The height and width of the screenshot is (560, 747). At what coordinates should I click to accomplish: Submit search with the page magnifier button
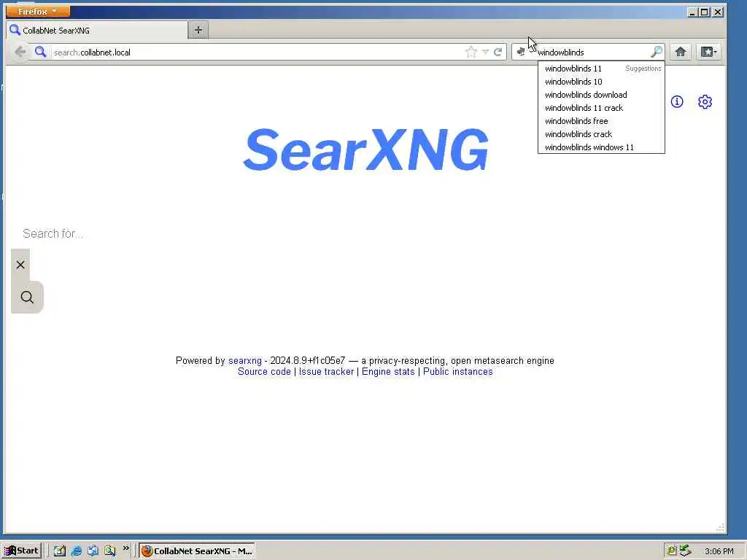[27, 297]
